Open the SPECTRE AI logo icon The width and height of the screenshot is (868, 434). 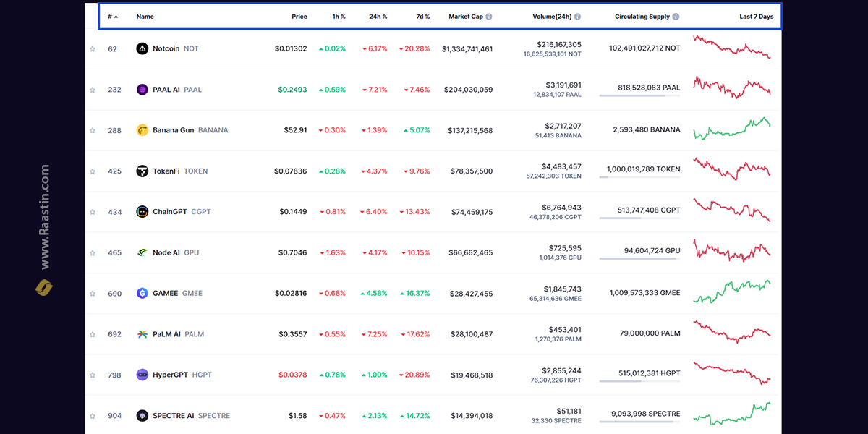[142, 416]
